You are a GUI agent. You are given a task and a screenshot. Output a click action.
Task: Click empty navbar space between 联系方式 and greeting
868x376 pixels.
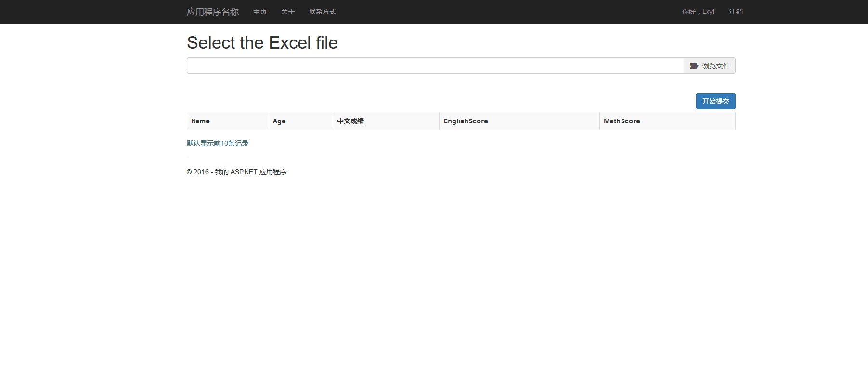(x=505, y=12)
